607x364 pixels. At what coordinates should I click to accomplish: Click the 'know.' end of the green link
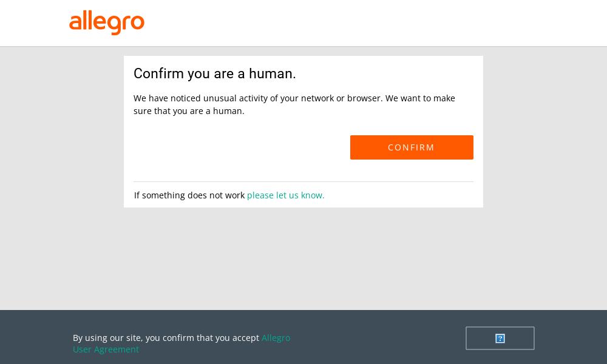(313, 195)
